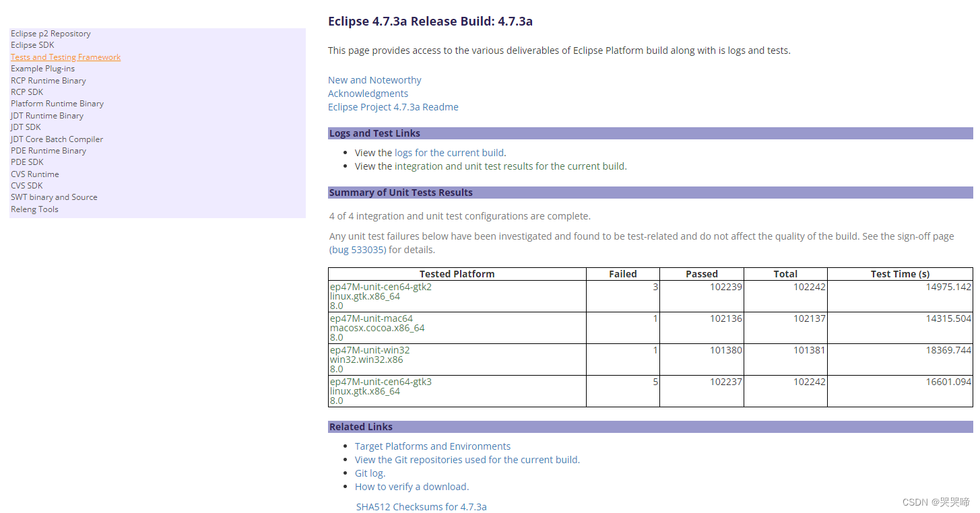Click the Passed column header
Screen dimensions: 980x513
pyautogui.click(x=702, y=274)
